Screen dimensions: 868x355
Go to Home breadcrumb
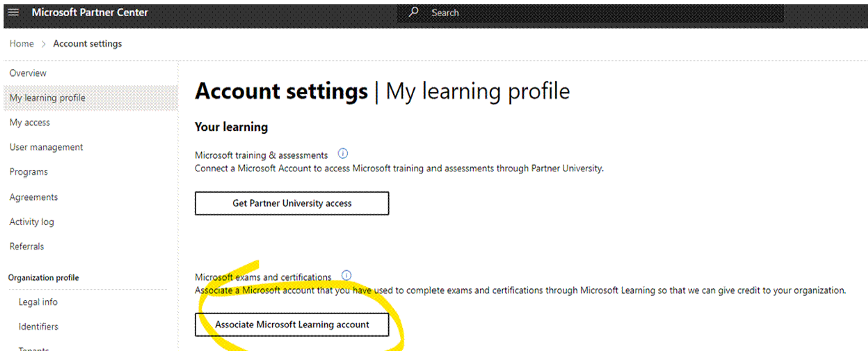click(x=21, y=43)
